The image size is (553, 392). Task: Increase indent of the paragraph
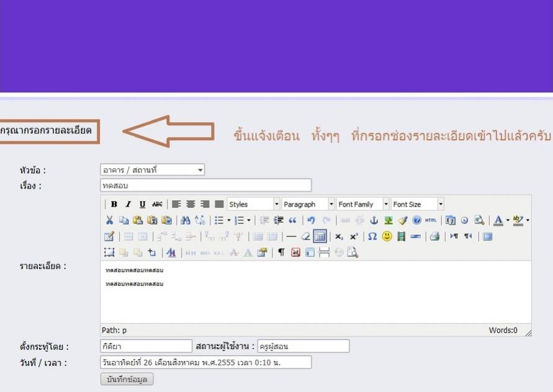279,220
